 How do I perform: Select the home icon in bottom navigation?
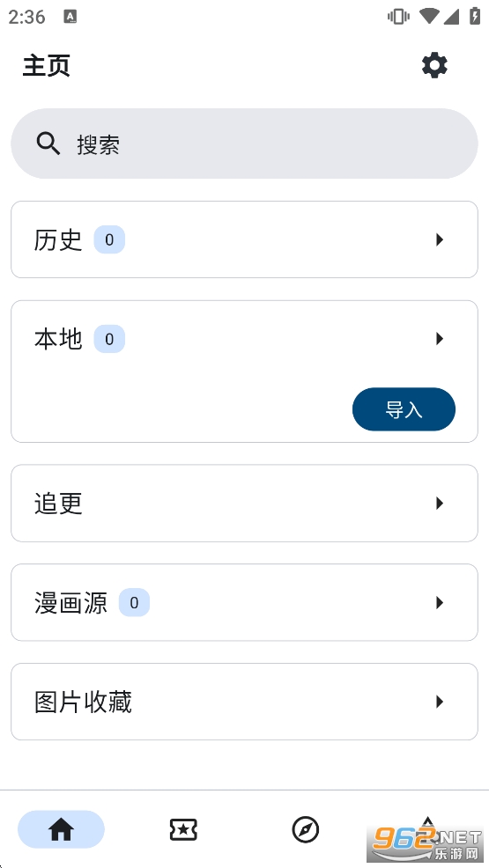click(61, 829)
